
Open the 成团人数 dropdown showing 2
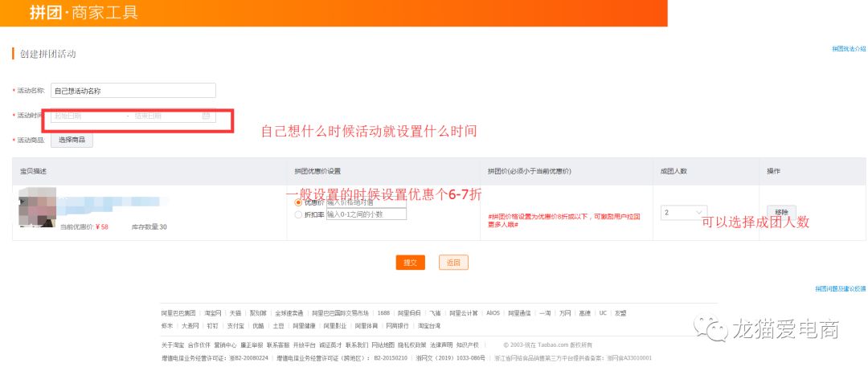[684, 212]
